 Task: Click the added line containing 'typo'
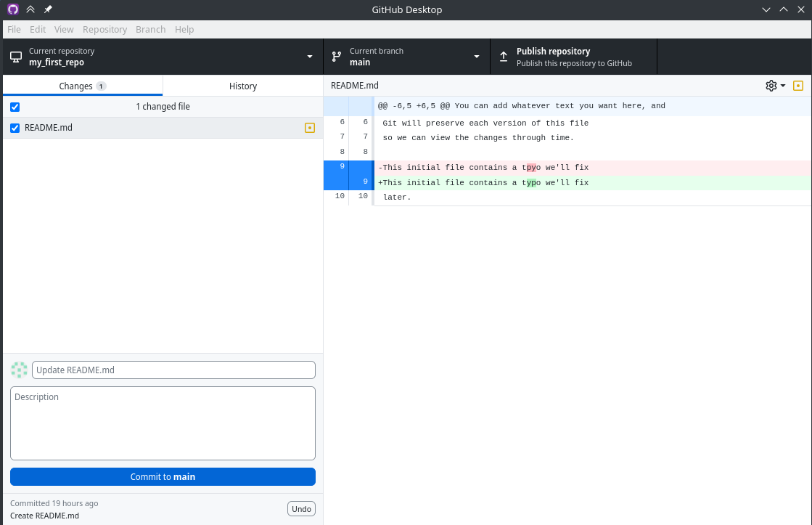coord(592,182)
